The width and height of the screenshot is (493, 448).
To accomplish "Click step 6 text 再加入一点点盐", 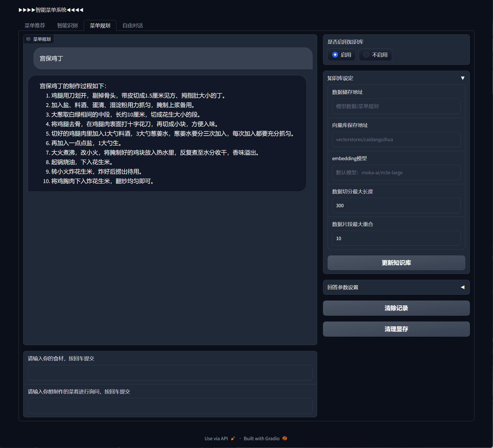I will click(86, 143).
